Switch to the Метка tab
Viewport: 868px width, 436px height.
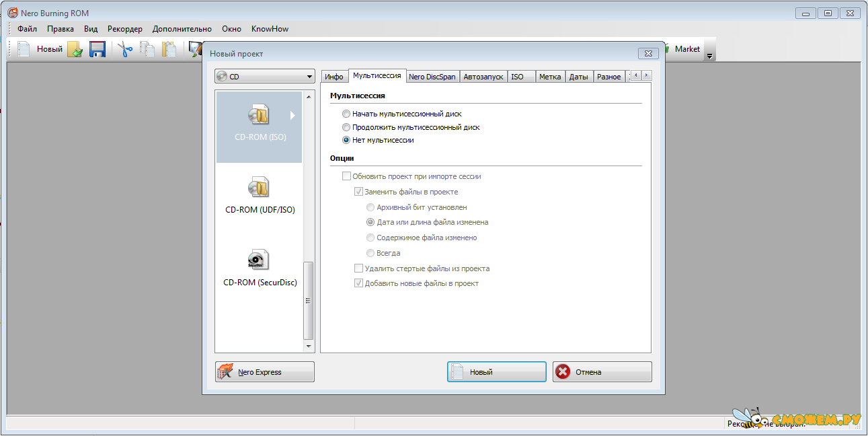click(x=550, y=77)
